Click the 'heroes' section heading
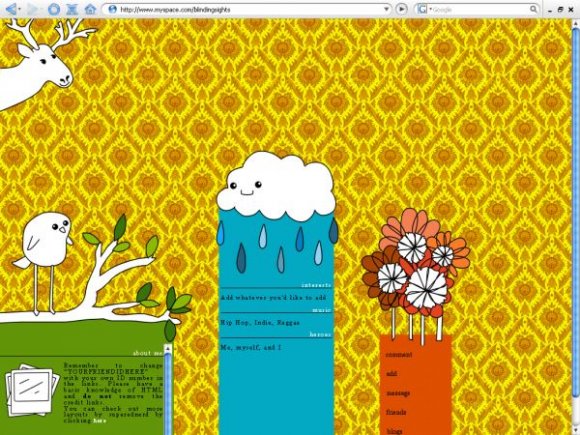This screenshot has height=435, width=580. [320, 334]
